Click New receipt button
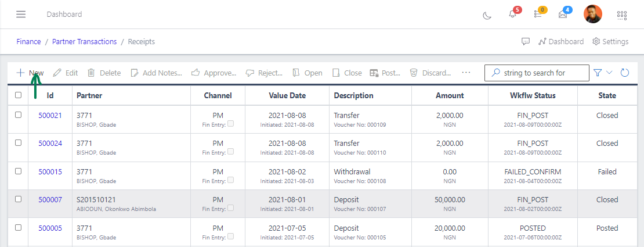This screenshot has width=644, height=247. [x=30, y=73]
